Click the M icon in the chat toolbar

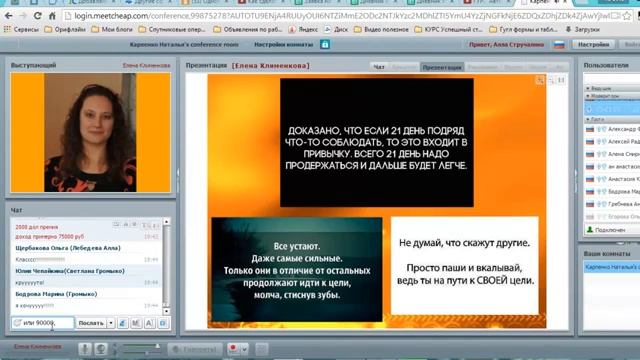(136, 323)
